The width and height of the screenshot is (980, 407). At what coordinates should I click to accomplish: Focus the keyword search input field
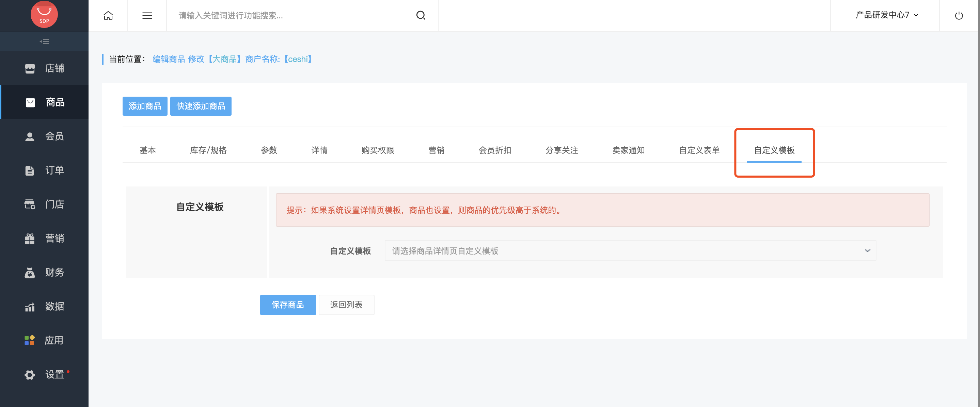291,16
